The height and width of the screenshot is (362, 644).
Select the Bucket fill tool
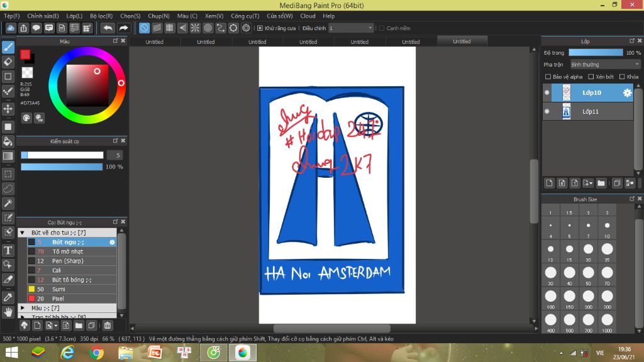coord(8,141)
